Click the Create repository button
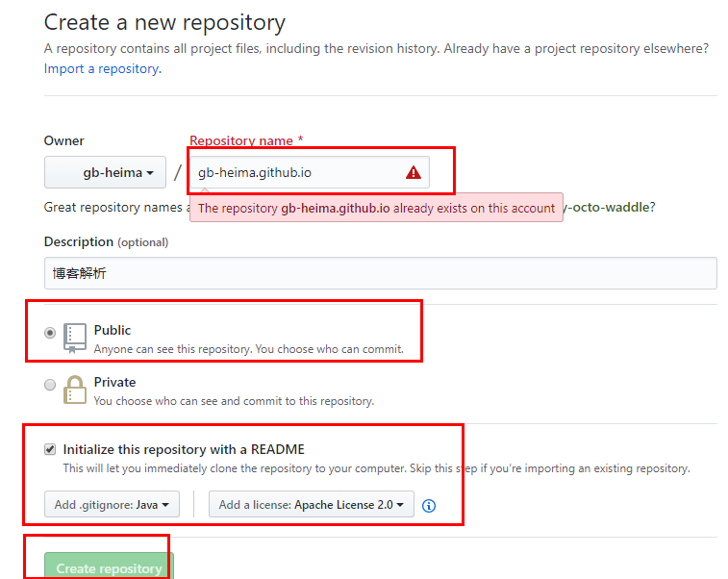Image resolution: width=728 pixels, height=579 pixels. point(109,566)
